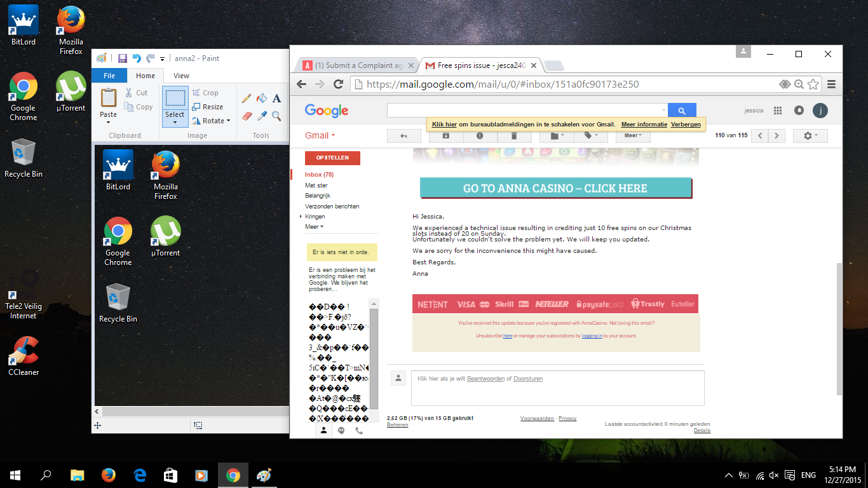Screen dimensions: 868x488
Task: Open the Chrome hamburger menu
Action: coord(831,84)
